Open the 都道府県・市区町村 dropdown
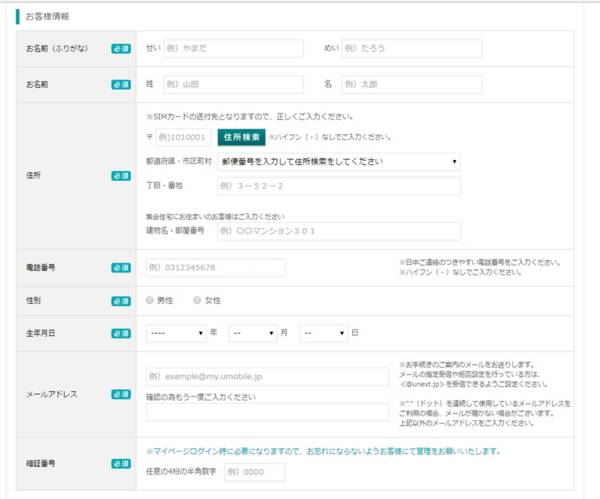600x499 pixels. (x=339, y=161)
